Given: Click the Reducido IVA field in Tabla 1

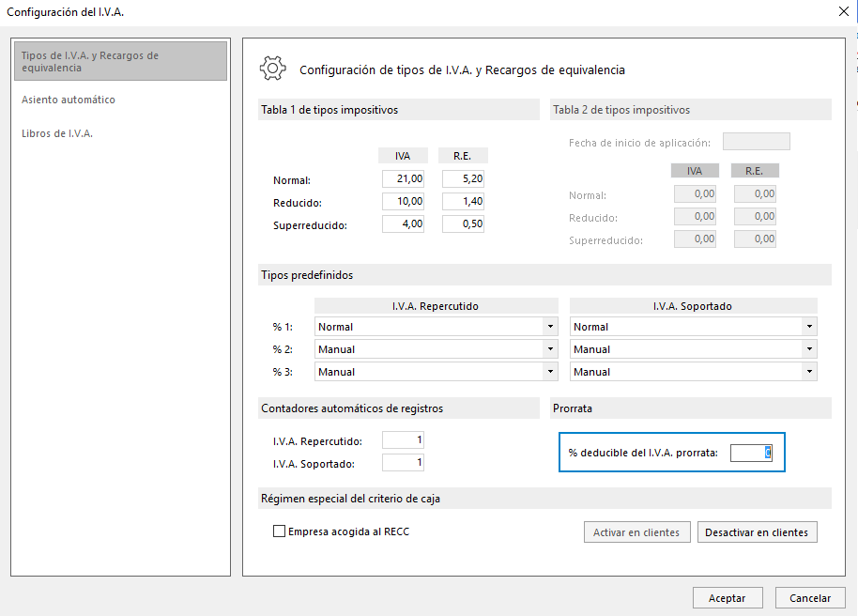Looking at the screenshot, I should coord(404,201).
